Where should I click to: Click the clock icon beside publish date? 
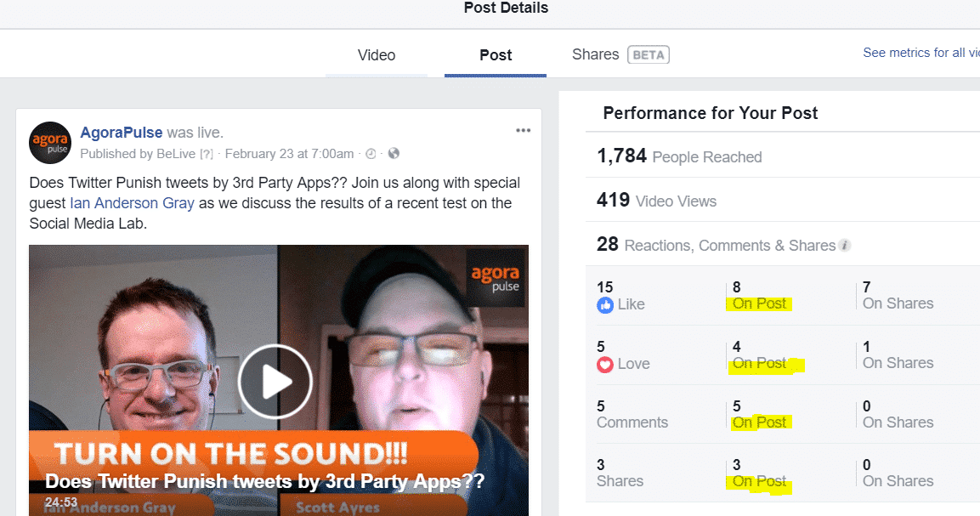(371, 154)
